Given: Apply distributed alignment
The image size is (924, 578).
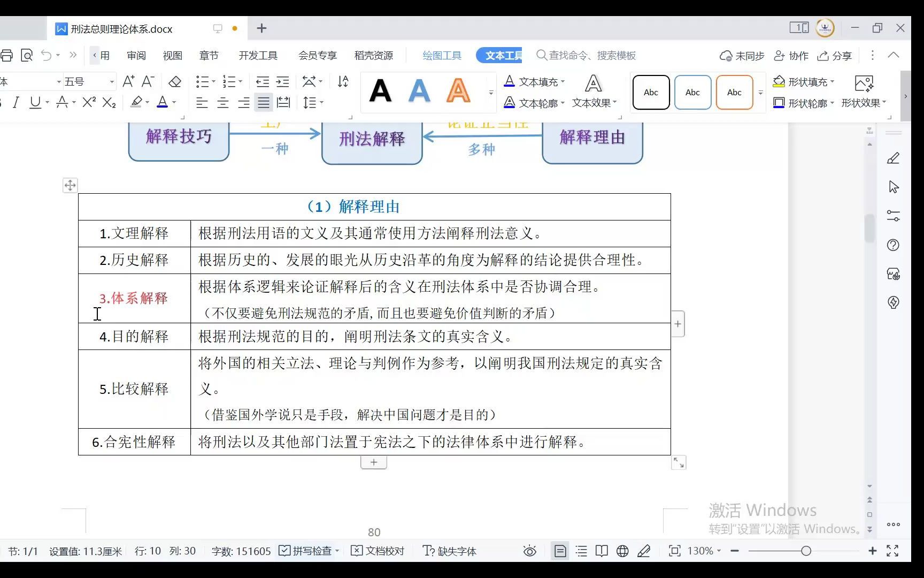Looking at the screenshot, I should [283, 102].
